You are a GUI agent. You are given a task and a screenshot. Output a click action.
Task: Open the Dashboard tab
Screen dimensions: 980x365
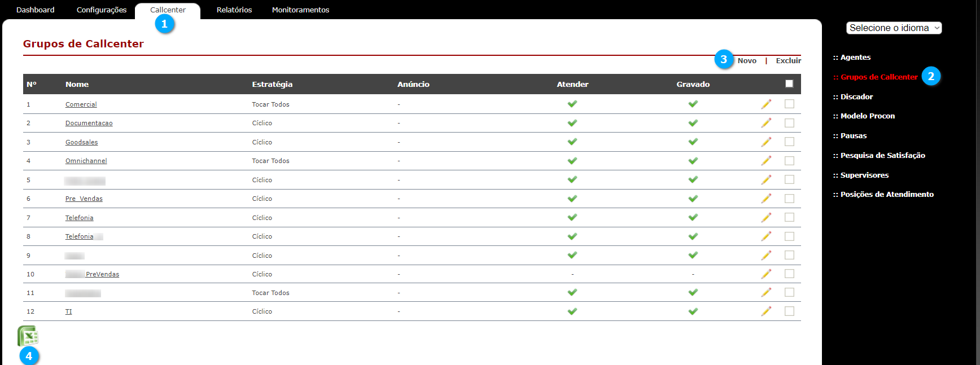[x=36, y=10]
